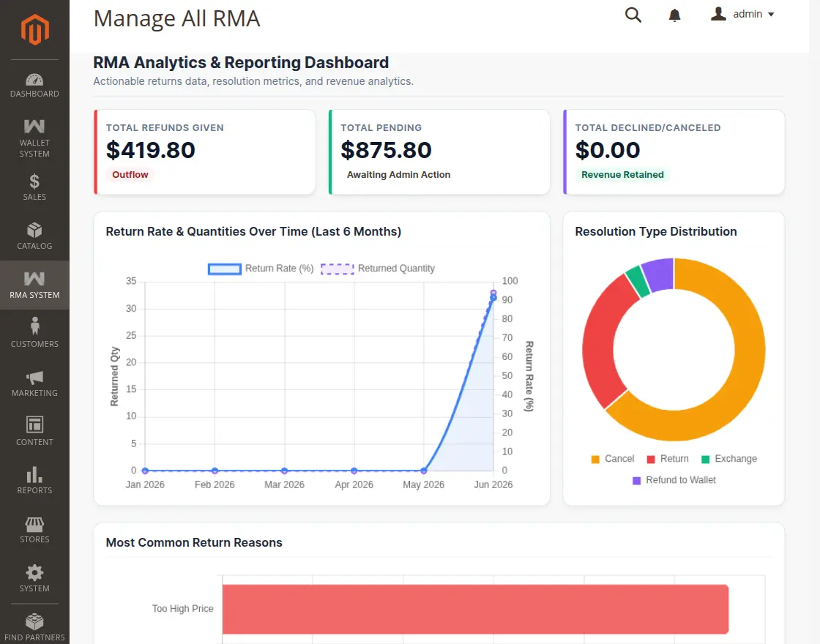Image resolution: width=820 pixels, height=644 pixels.
Task: Click the Magento logo icon
Action: [34, 30]
